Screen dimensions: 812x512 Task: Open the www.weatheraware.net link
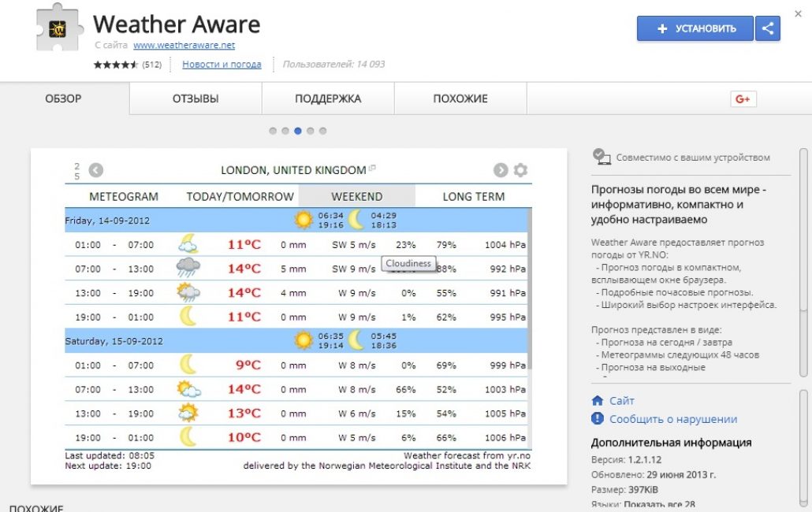(184, 45)
